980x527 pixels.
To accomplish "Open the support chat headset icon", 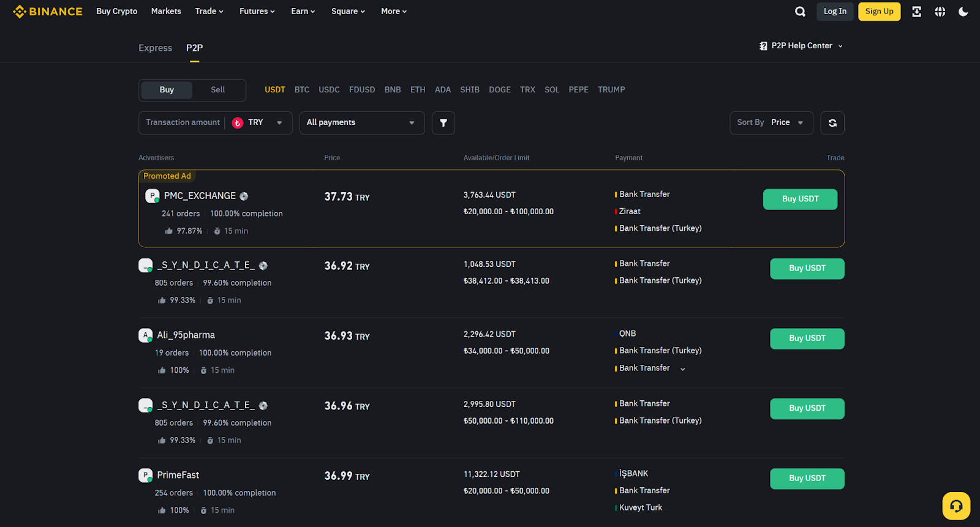I will [956, 506].
